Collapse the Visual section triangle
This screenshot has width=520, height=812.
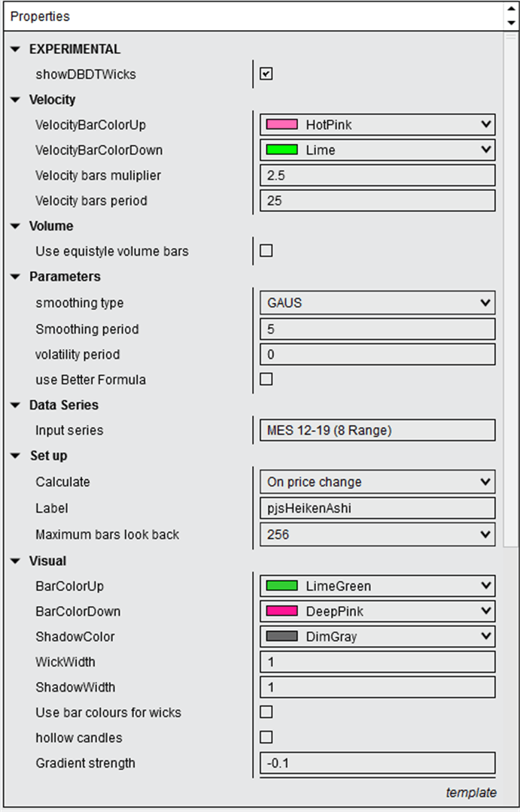16,561
